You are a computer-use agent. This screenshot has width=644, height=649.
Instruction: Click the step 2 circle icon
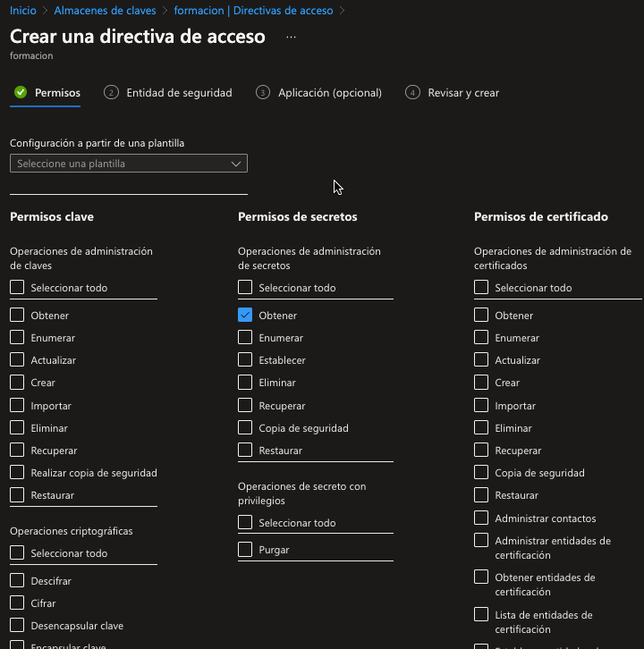(x=111, y=92)
